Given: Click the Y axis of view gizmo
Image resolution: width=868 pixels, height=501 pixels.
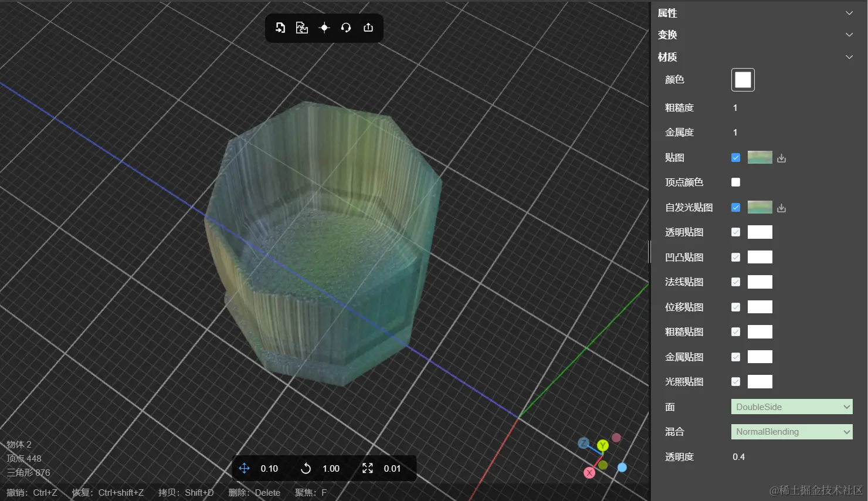Looking at the screenshot, I should [x=603, y=446].
